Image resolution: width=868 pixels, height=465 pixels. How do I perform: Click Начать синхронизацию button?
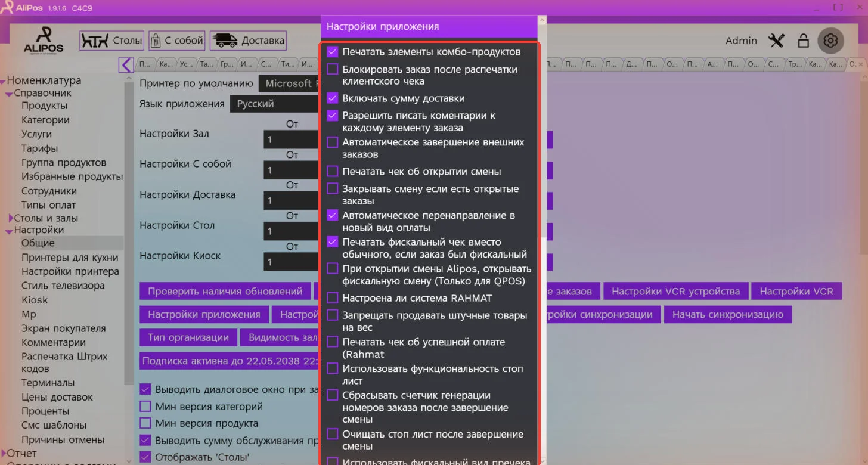click(x=727, y=314)
